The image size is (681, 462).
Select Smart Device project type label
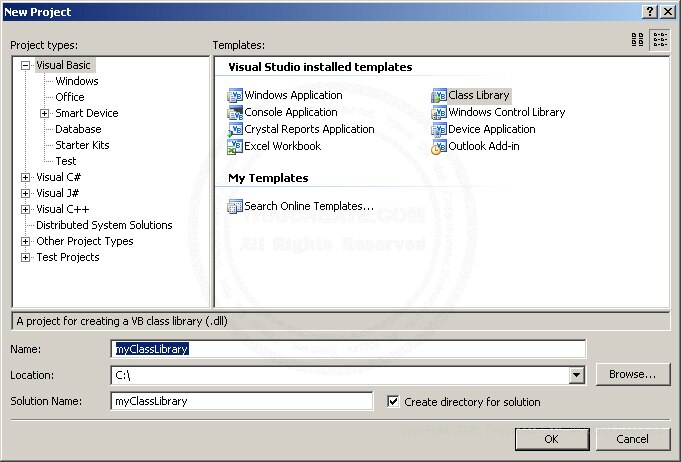[87, 113]
